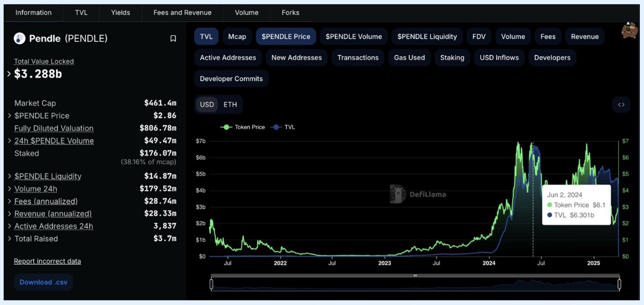Click the Report incorrect data link
Image resolution: width=644 pixels, height=305 pixels.
tap(47, 261)
